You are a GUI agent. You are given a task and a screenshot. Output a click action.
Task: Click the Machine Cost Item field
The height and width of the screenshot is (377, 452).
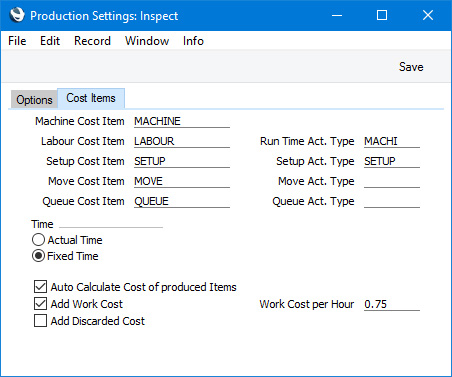[182, 121]
